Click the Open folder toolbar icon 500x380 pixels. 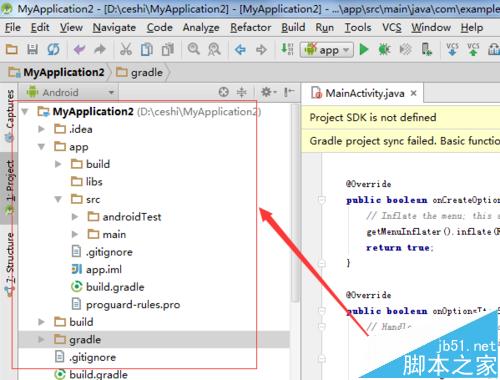pyautogui.click(x=12, y=50)
